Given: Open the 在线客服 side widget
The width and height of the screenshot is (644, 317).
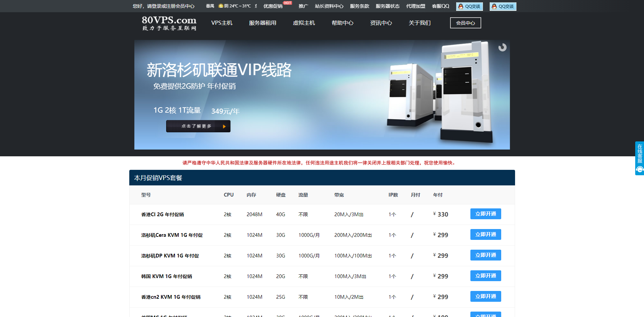Looking at the screenshot, I should [640, 158].
